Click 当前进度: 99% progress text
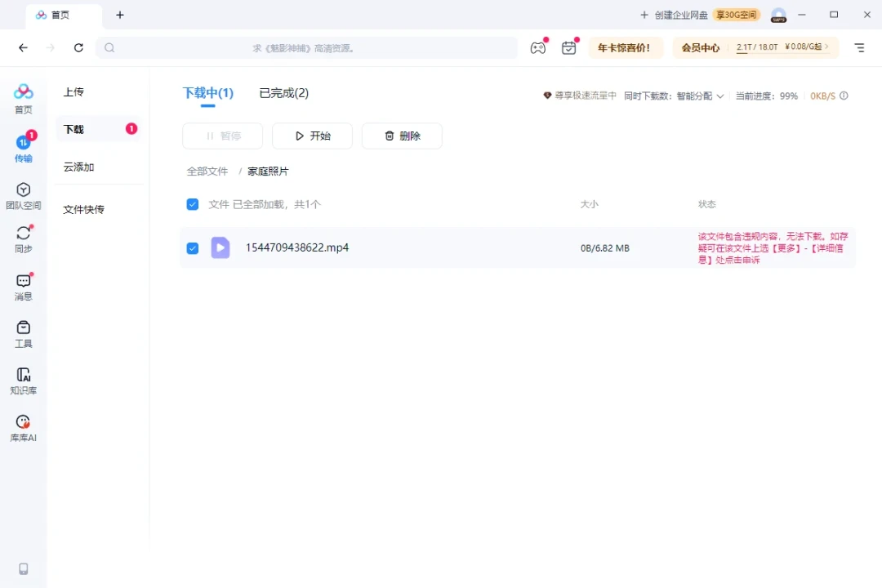 click(x=767, y=96)
